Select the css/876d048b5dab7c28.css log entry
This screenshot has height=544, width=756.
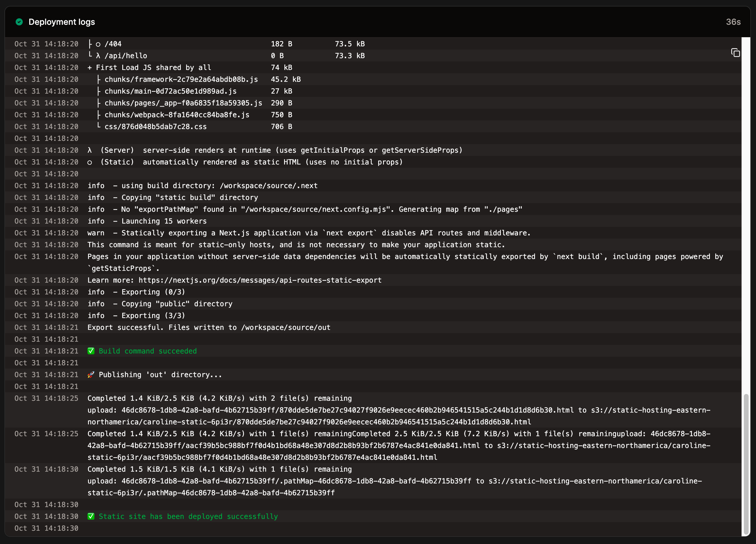(155, 126)
